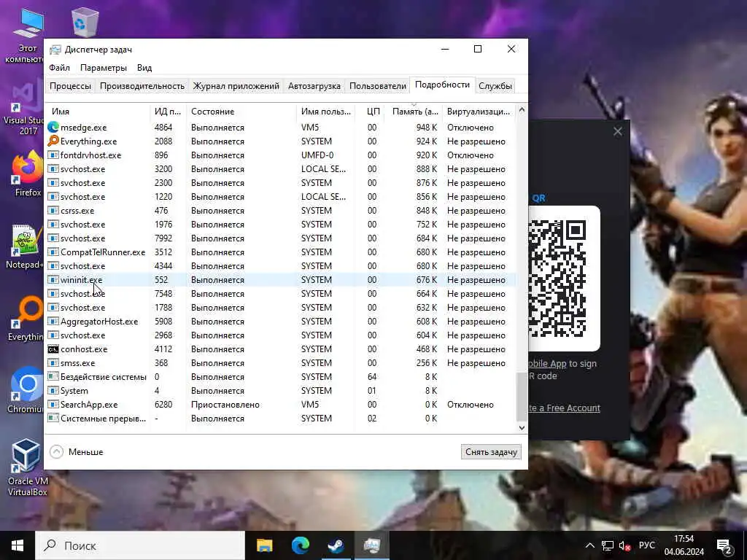Select the Системные прерывания row

[x=281, y=418]
